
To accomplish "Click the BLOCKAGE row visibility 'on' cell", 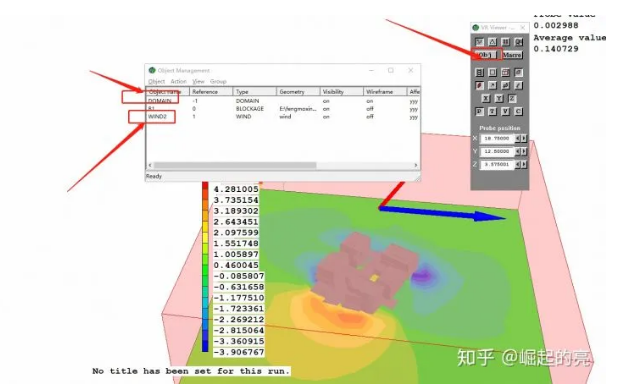I will (x=326, y=109).
